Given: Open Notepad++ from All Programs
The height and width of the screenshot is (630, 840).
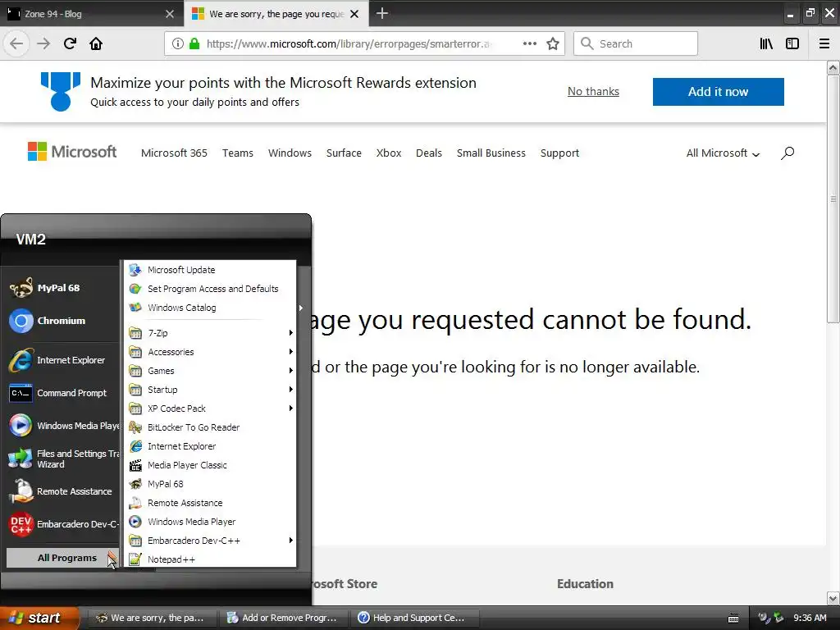Looking at the screenshot, I should click(x=210, y=559).
